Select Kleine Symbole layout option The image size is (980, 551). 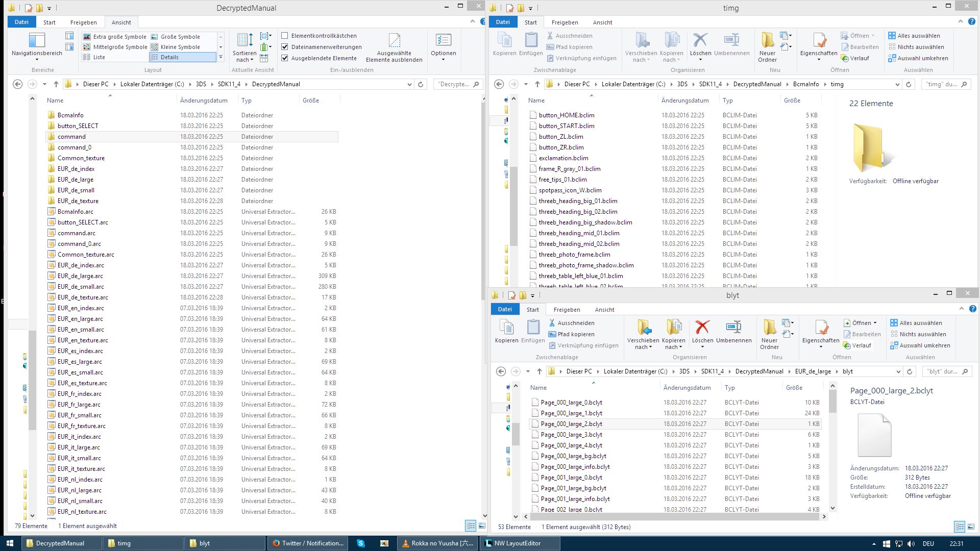(175, 47)
